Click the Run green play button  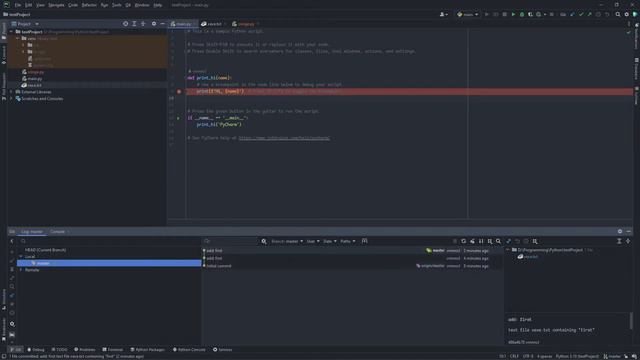(513, 14)
